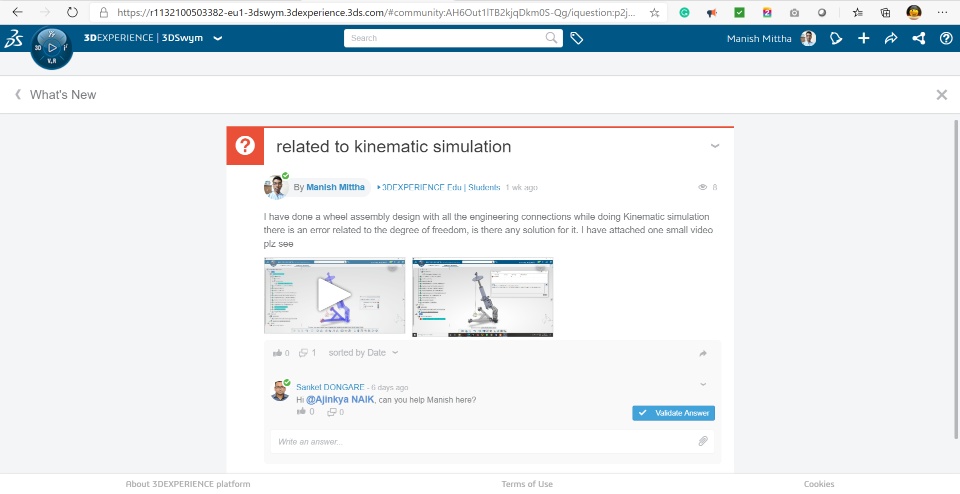Change sorted by Date dropdown
The image size is (960, 494).
click(363, 353)
